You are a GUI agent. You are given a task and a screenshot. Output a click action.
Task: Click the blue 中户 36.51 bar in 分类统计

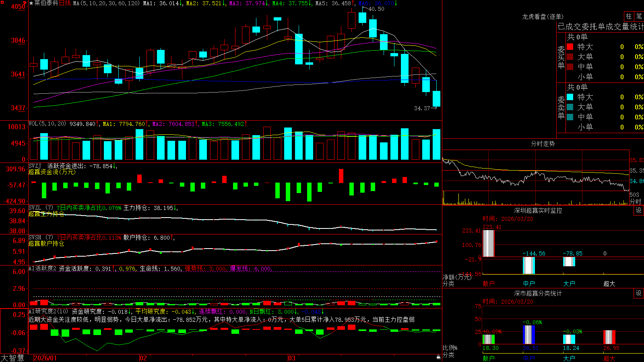[529, 335]
